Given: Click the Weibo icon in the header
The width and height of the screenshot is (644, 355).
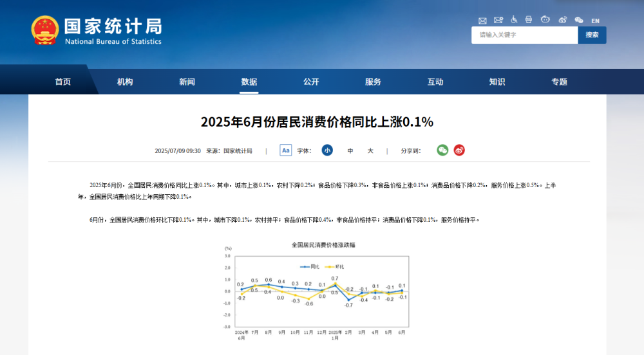Looking at the screenshot, I should (x=562, y=20).
